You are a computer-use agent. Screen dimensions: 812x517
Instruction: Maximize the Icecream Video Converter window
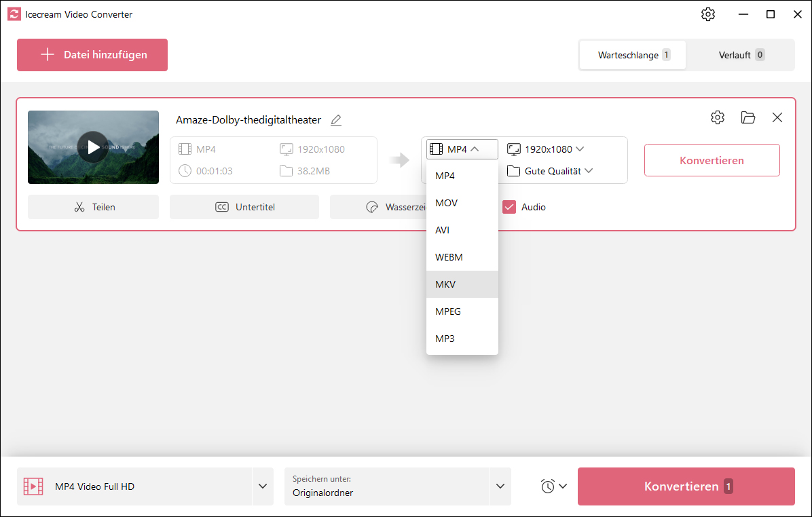[771, 14]
